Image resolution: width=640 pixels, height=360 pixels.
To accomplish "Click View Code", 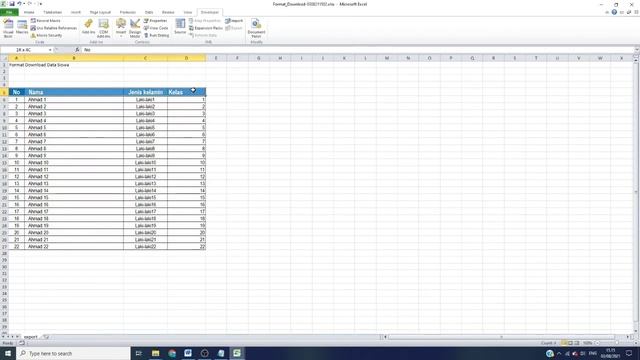I will 156,28.
